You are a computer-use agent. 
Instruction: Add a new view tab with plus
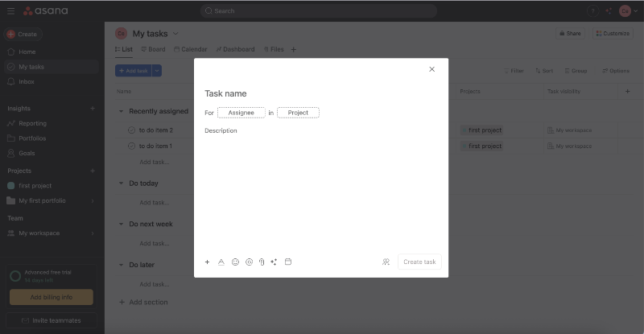click(294, 50)
